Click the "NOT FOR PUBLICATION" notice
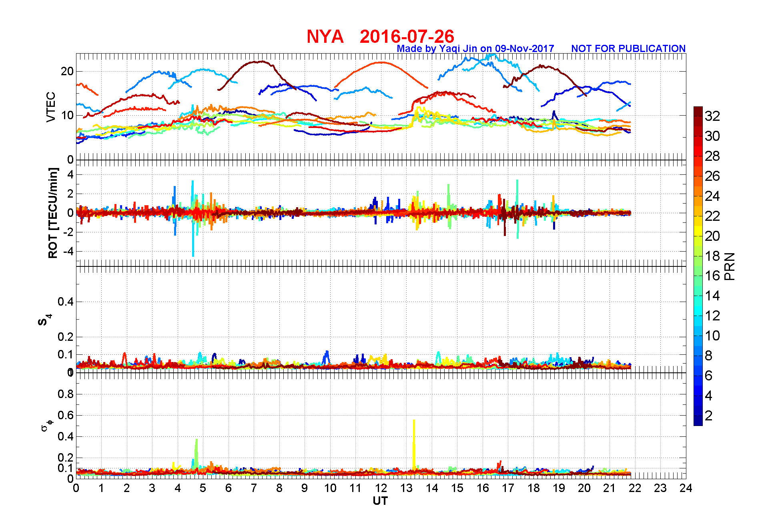The image size is (762, 532). (628, 48)
